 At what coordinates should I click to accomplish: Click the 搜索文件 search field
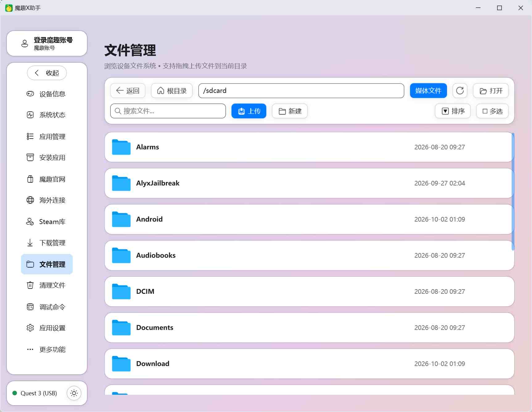point(168,111)
